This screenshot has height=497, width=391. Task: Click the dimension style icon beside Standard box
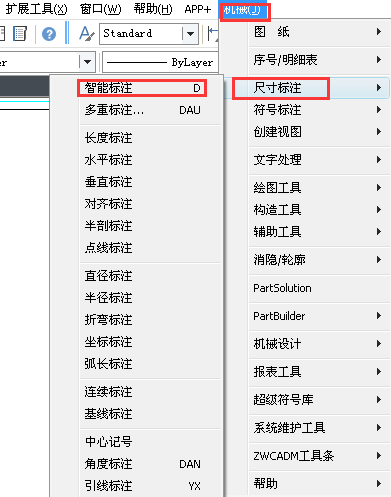[213, 34]
